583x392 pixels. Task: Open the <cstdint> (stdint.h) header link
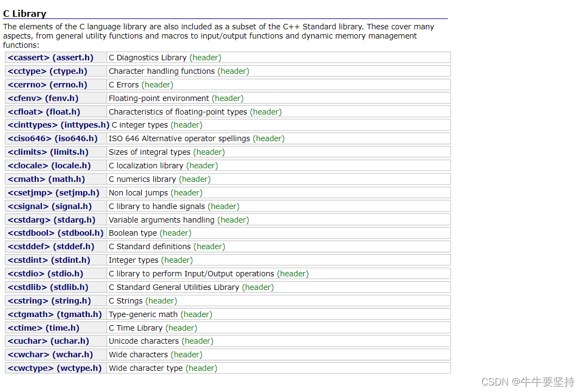(x=49, y=260)
